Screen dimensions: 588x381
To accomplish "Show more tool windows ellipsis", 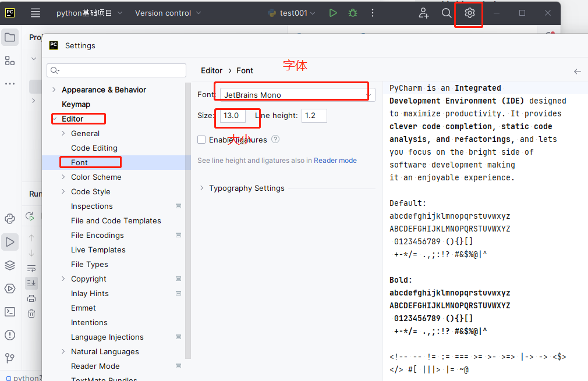I will point(10,84).
